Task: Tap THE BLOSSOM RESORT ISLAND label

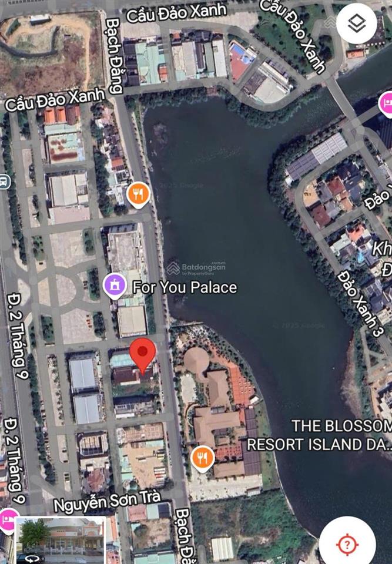Action: click(319, 435)
